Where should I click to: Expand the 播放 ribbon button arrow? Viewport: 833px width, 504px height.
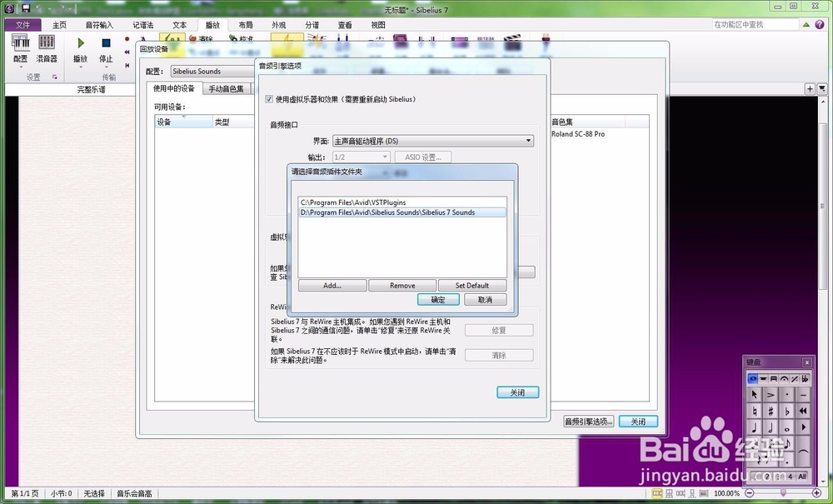(x=80, y=67)
